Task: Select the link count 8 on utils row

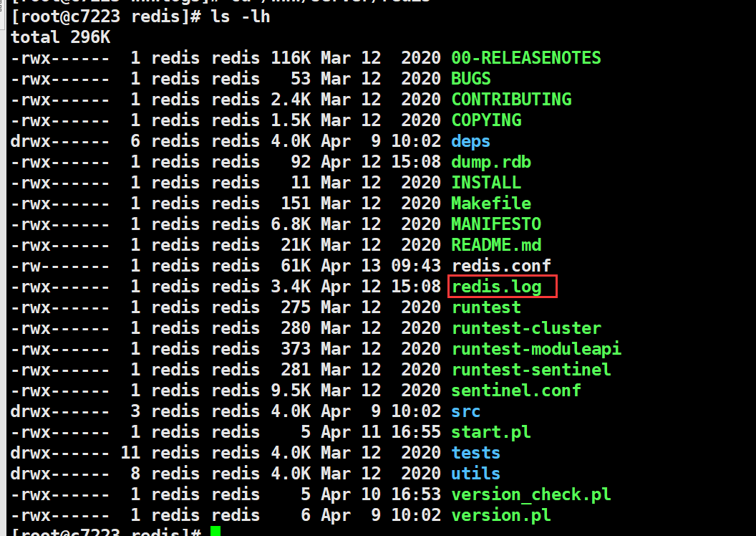Action: tap(135, 473)
